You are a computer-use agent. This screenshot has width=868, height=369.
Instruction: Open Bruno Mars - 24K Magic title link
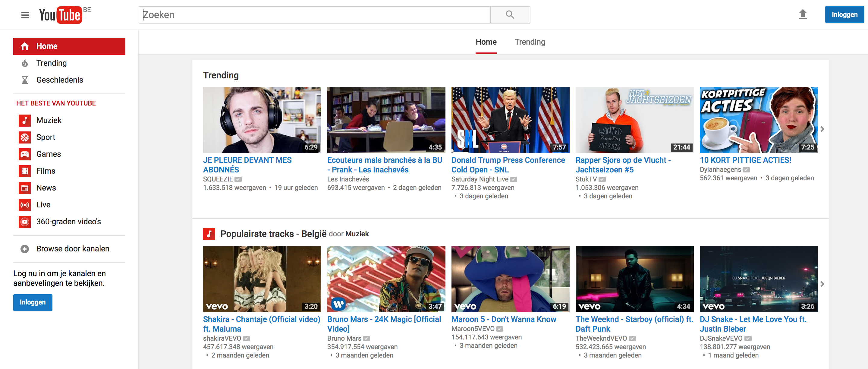click(x=384, y=324)
